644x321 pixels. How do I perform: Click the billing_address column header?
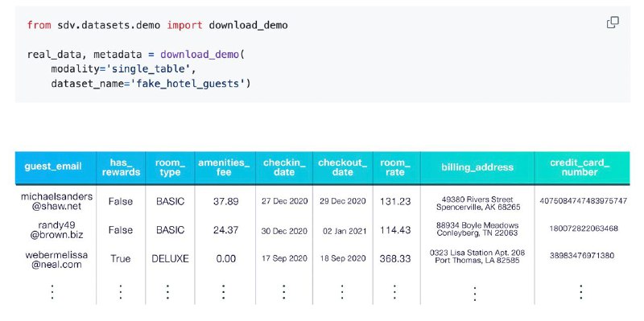point(477,167)
